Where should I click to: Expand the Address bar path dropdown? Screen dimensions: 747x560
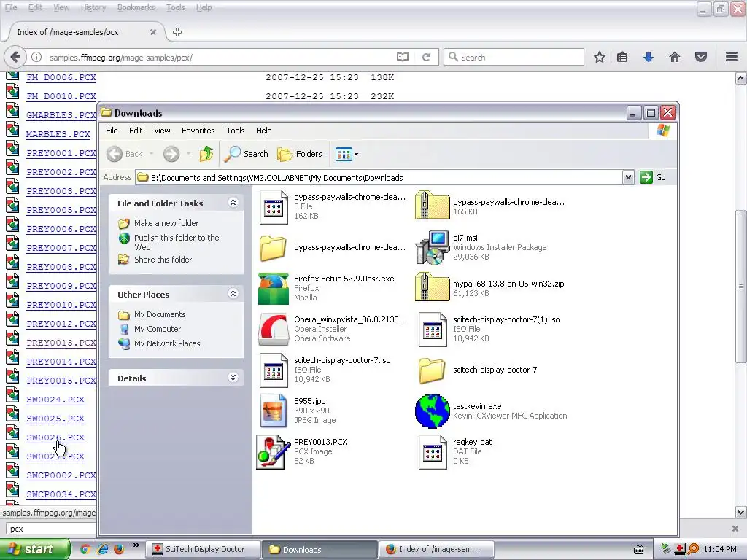click(628, 178)
